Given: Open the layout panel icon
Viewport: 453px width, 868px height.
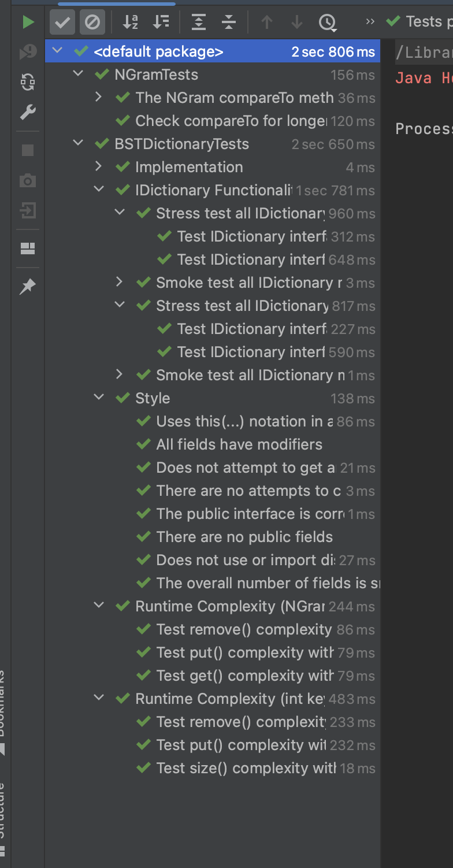Looking at the screenshot, I should (28, 248).
